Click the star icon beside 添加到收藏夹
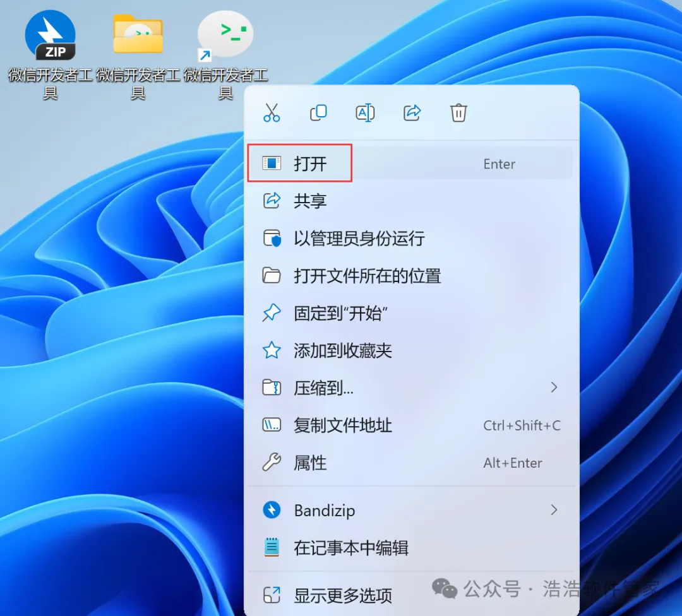The width and height of the screenshot is (682, 616). pos(272,350)
